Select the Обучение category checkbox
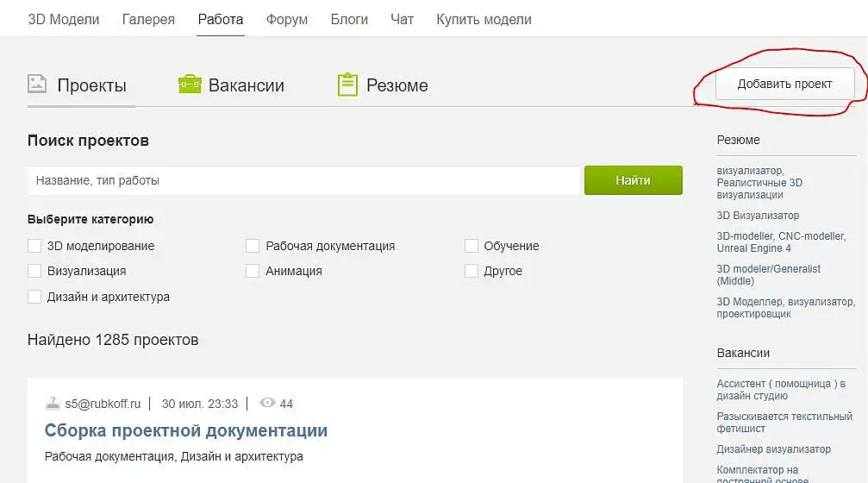This screenshot has height=483, width=868. 471,246
